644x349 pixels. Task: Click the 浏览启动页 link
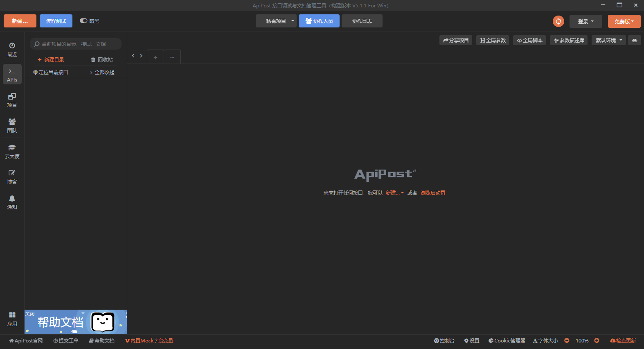click(x=433, y=193)
